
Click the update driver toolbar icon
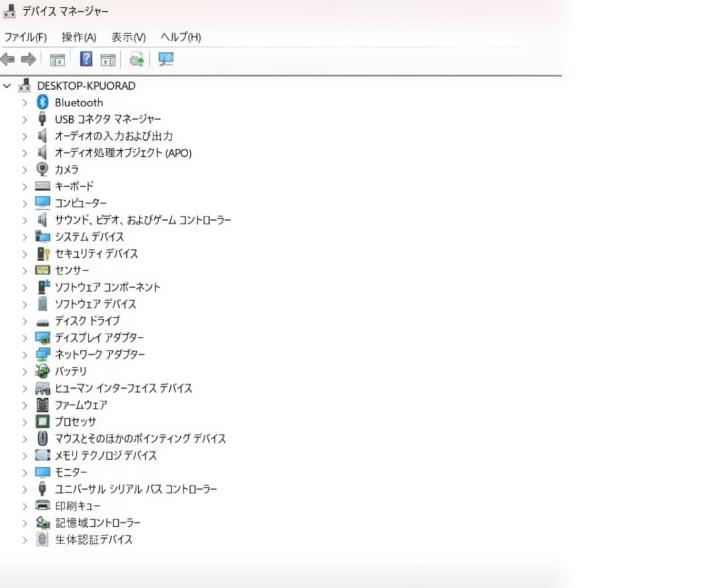coord(137,60)
